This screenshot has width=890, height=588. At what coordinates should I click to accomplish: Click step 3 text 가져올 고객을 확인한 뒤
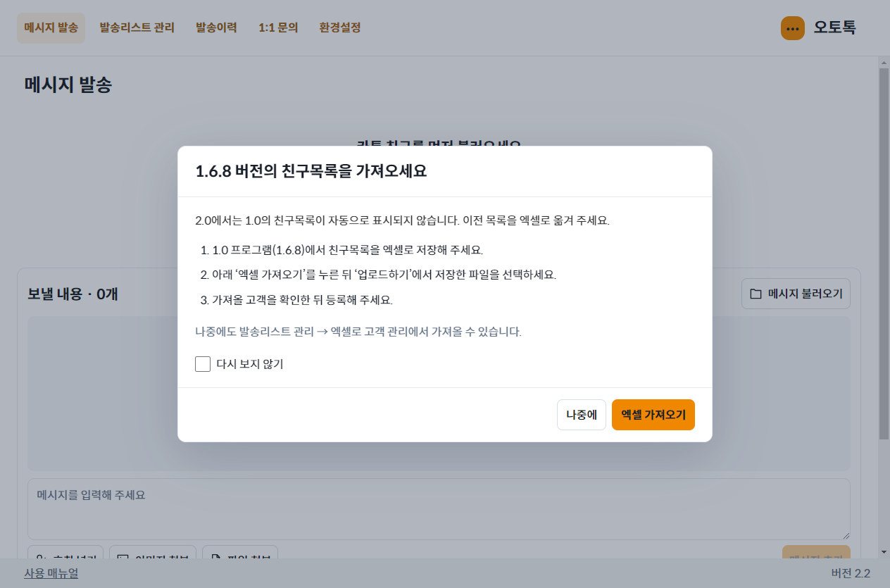(302, 300)
